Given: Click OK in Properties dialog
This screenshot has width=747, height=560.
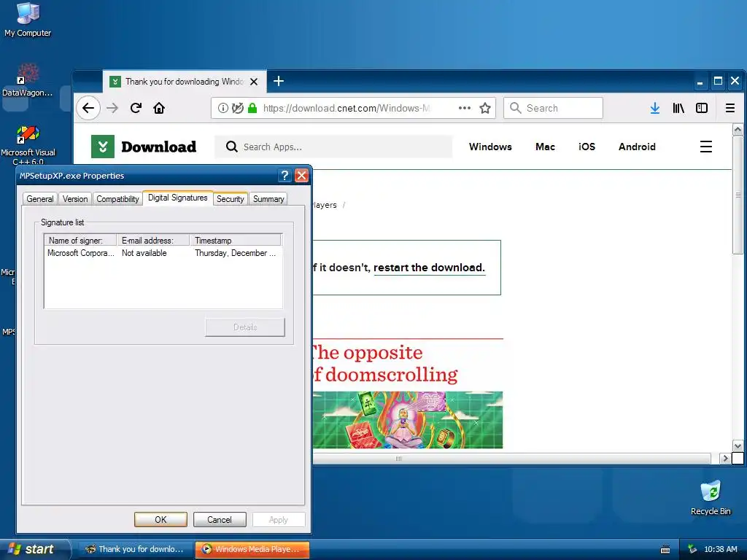Looking at the screenshot, I should tap(160, 519).
